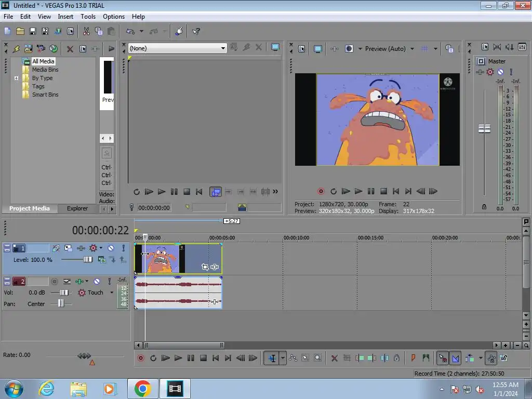Open the File menu

click(x=8, y=16)
